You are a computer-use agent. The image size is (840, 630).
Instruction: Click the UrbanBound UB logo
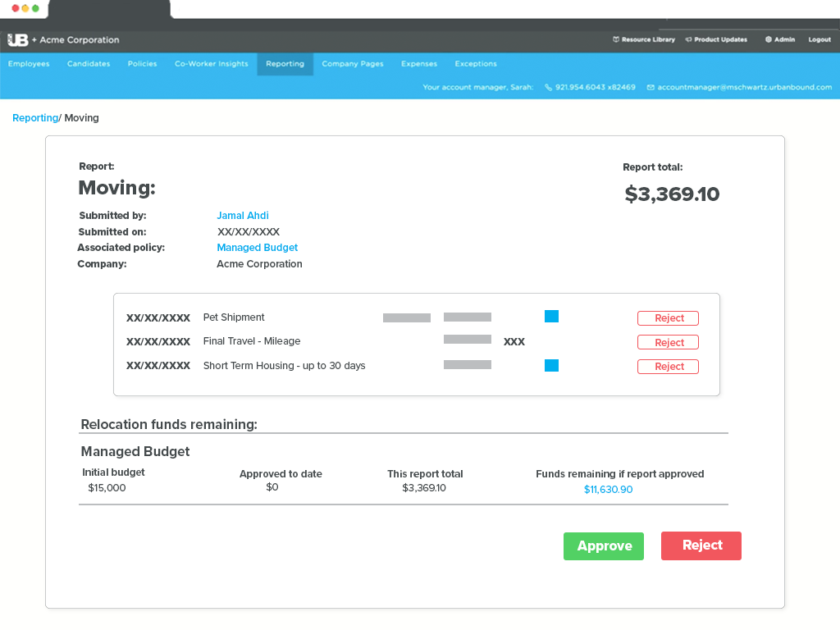click(x=18, y=40)
